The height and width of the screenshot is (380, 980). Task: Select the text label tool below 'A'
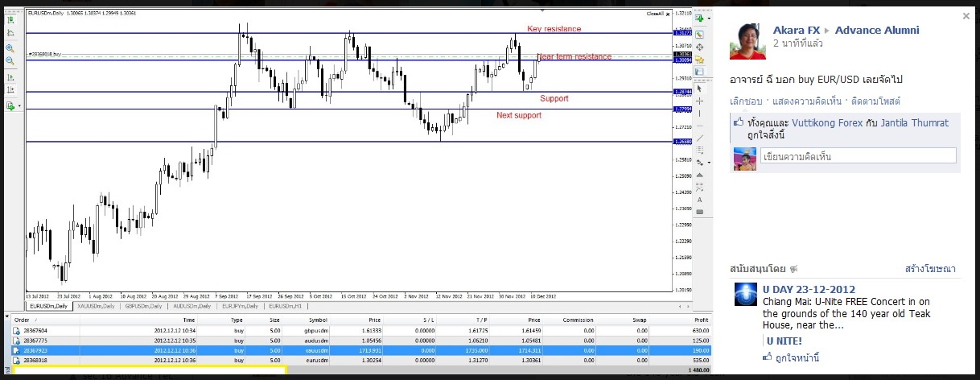(700, 212)
